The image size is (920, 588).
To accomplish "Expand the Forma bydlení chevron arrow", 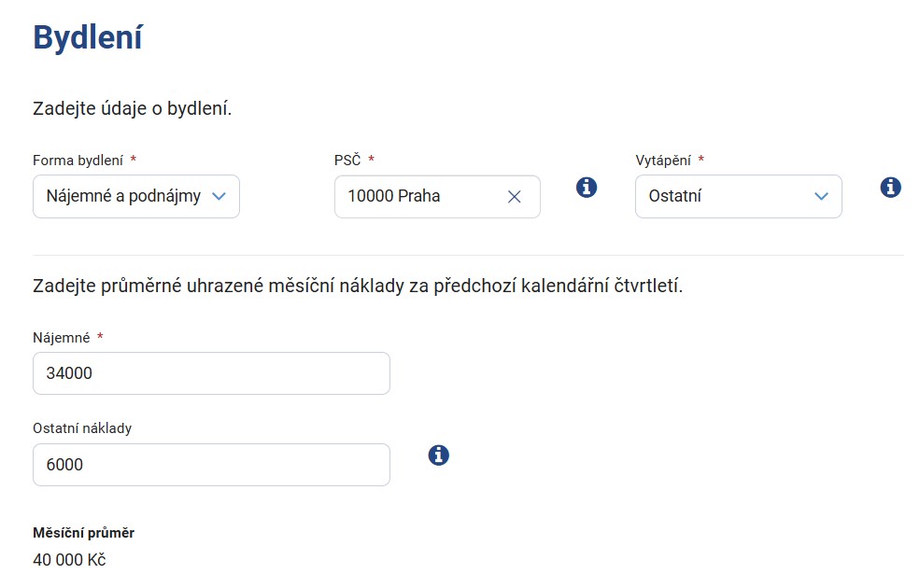I will [219, 196].
